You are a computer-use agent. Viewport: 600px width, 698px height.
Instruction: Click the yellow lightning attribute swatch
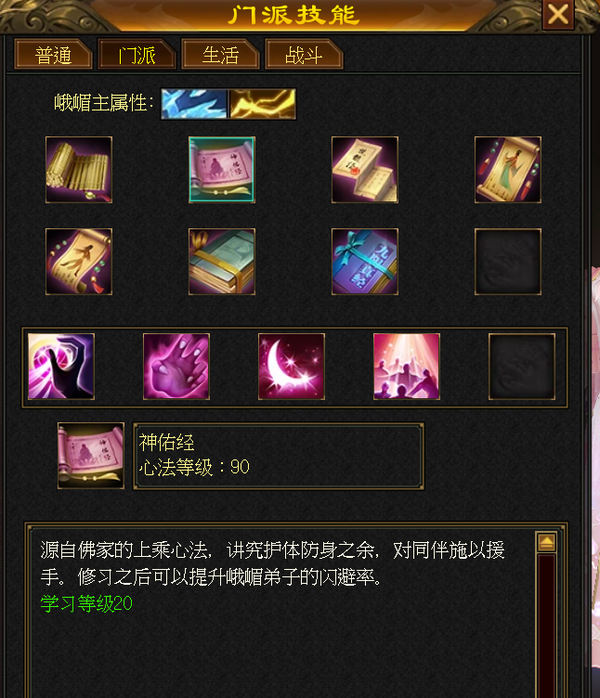point(263,104)
